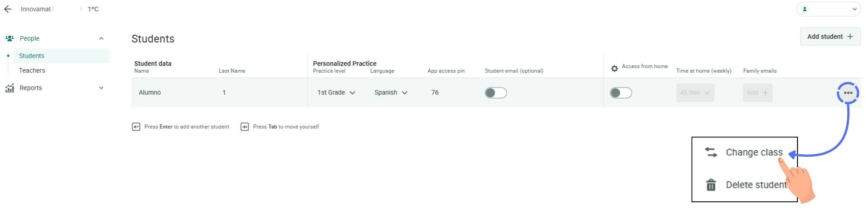
Task: Click the user profile icon at top right
Action: point(805,9)
